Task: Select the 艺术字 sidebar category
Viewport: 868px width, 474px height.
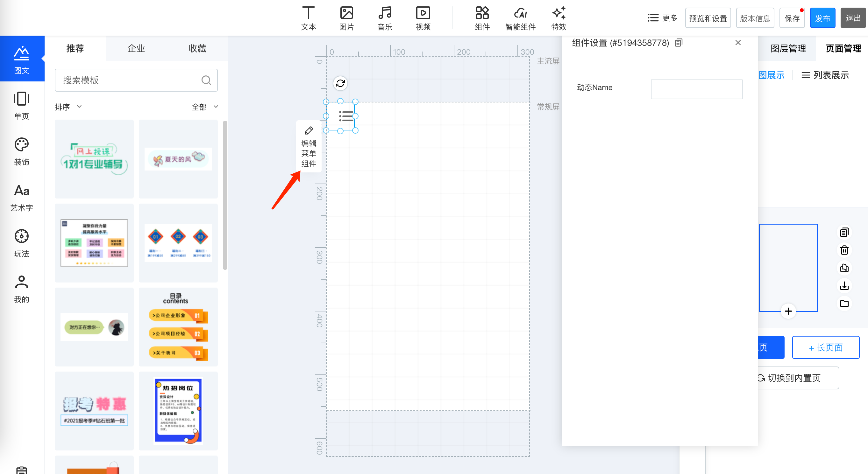Action: tap(22, 197)
